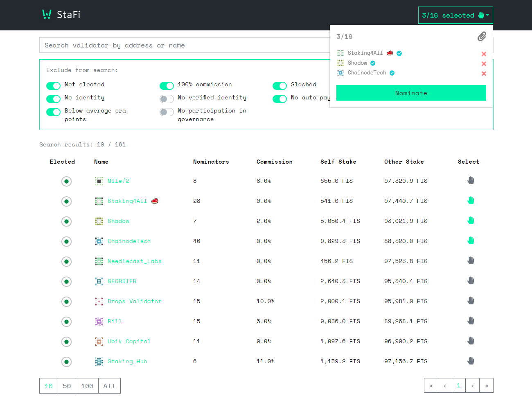
Task: Show All results per page
Action: point(109,386)
